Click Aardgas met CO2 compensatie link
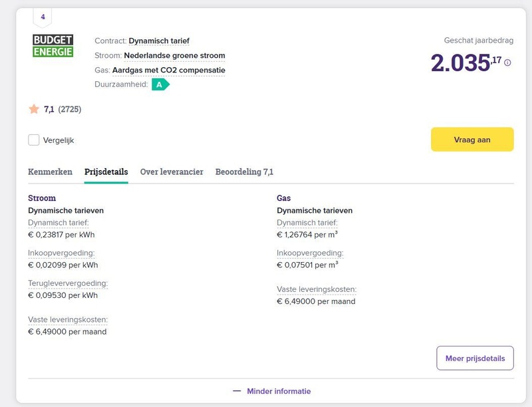 pyautogui.click(x=169, y=70)
